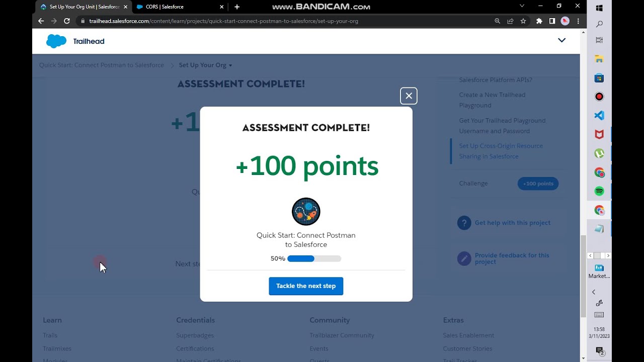The image size is (644, 362).
Task: Close the Set Up Your Org Unit tab
Action: coord(125,7)
